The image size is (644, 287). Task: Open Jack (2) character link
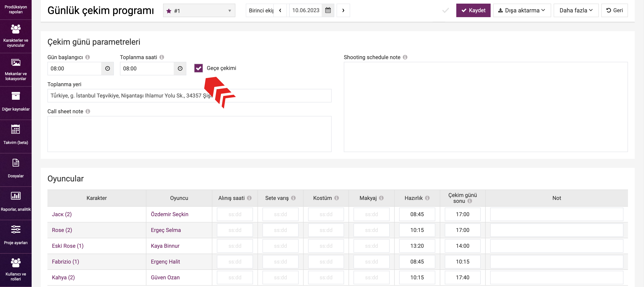(62, 214)
